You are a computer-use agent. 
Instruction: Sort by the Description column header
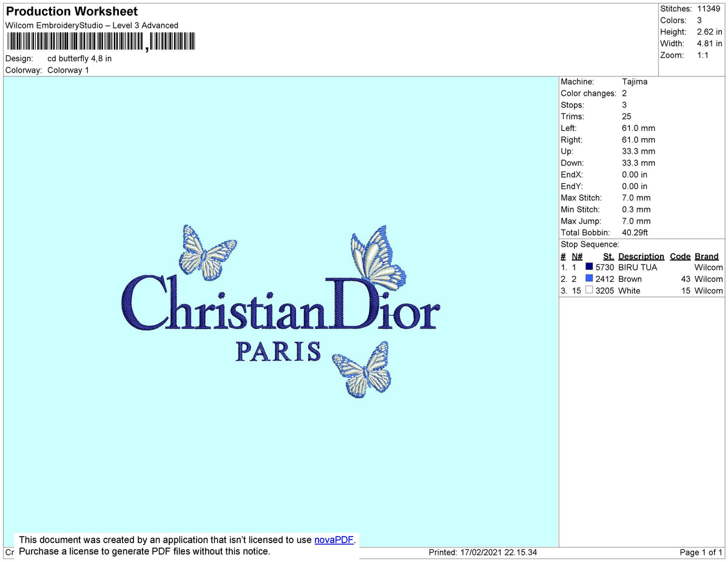641,256
